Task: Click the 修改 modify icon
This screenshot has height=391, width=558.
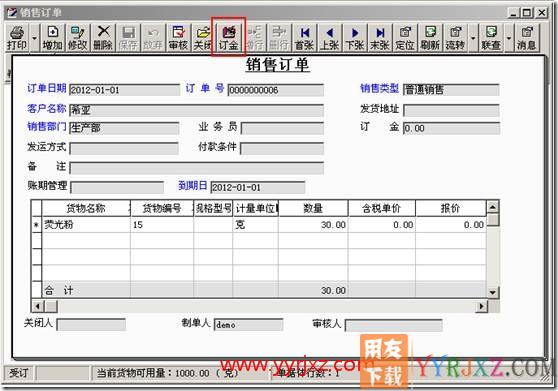Action: pyautogui.click(x=78, y=38)
